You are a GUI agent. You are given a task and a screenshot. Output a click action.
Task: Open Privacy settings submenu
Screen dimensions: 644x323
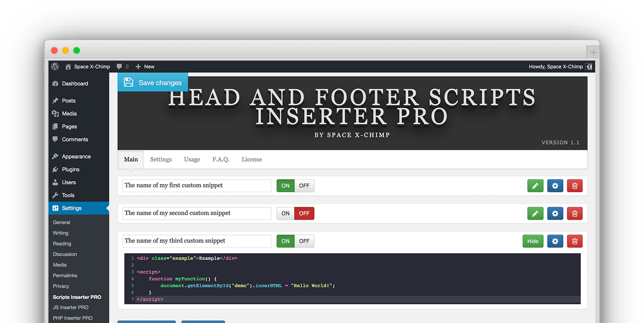click(61, 286)
